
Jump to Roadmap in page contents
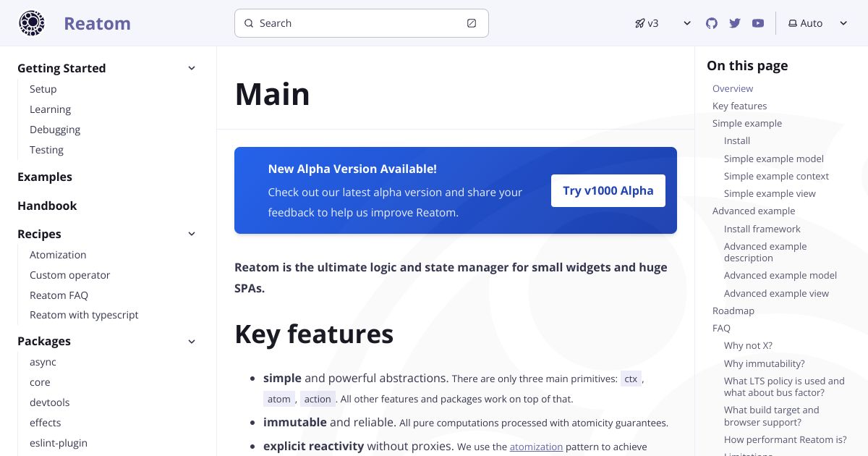pyautogui.click(x=733, y=311)
